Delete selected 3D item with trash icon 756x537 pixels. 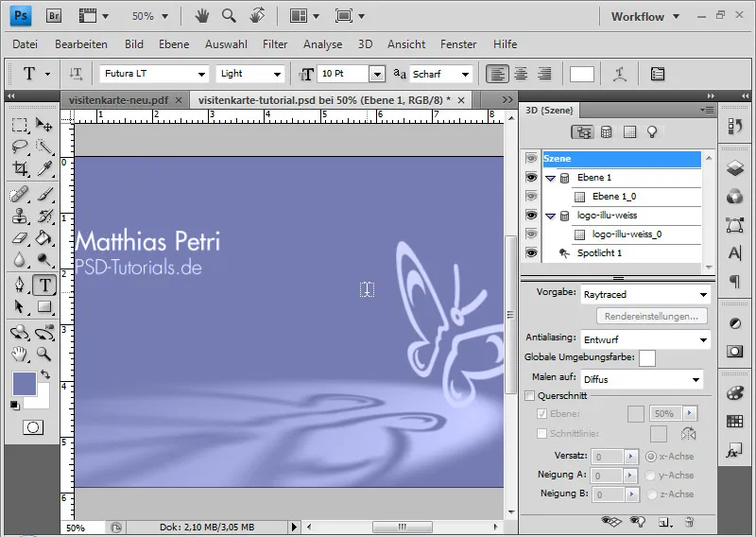coord(690,522)
